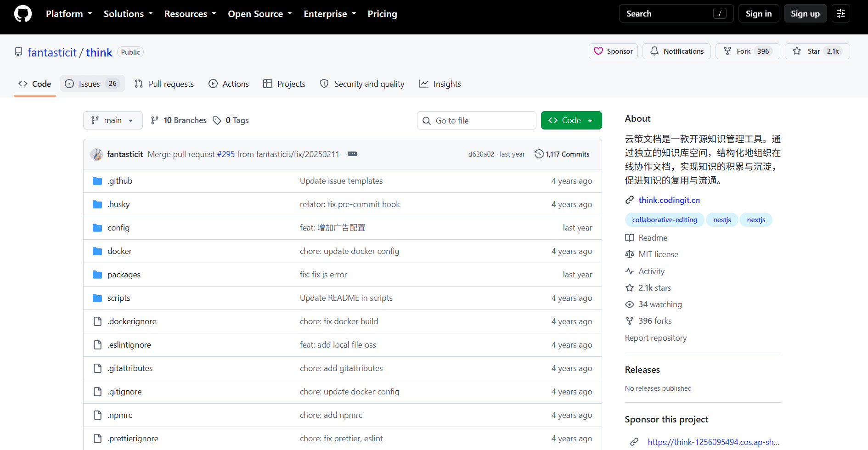Open the .prettierignore file
Viewport: 868px width, 450px height.
pos(133,439)
